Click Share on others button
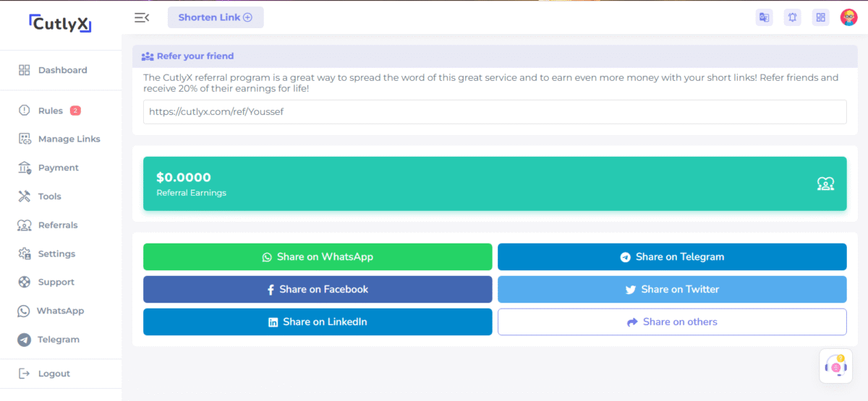Screen dimensions: 868x401 point(672,322)
